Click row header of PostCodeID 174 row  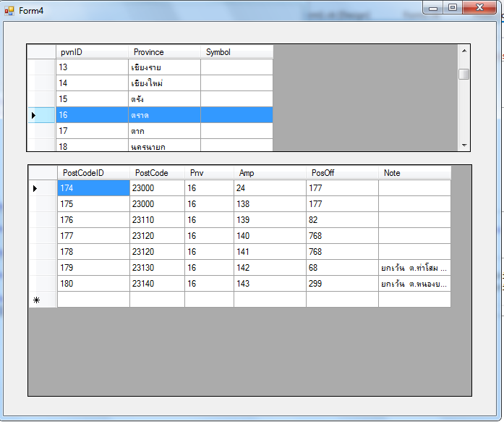[43, 188]
